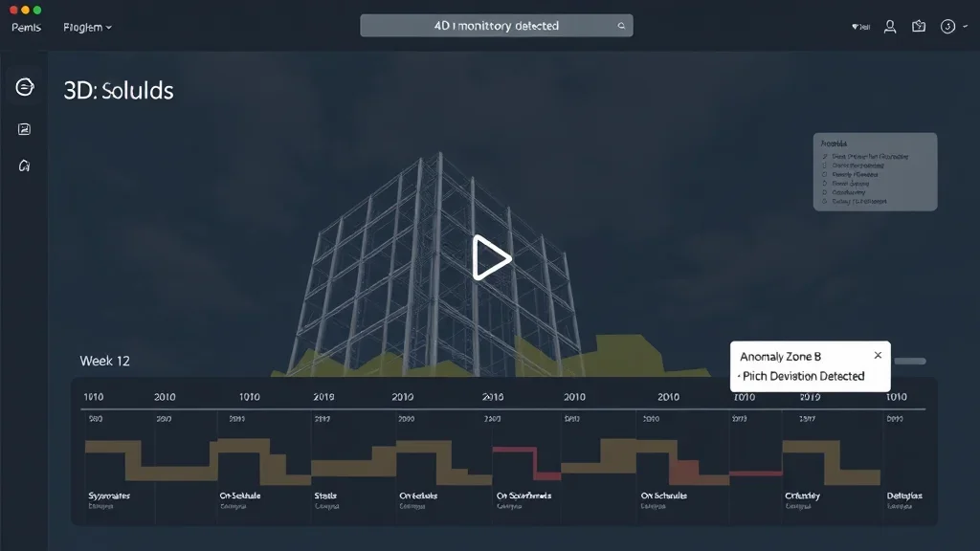Play the 4D building simulation
The width and height of the screenshot is (980, 551).
click(491, 257)
